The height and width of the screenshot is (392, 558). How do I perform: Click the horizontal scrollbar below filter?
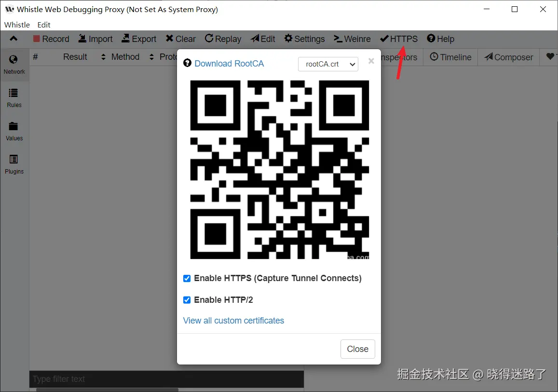coord(107,390)
